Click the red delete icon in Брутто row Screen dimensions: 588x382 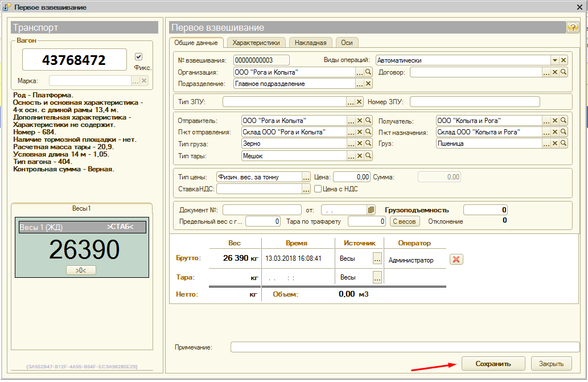coord(456,260)
